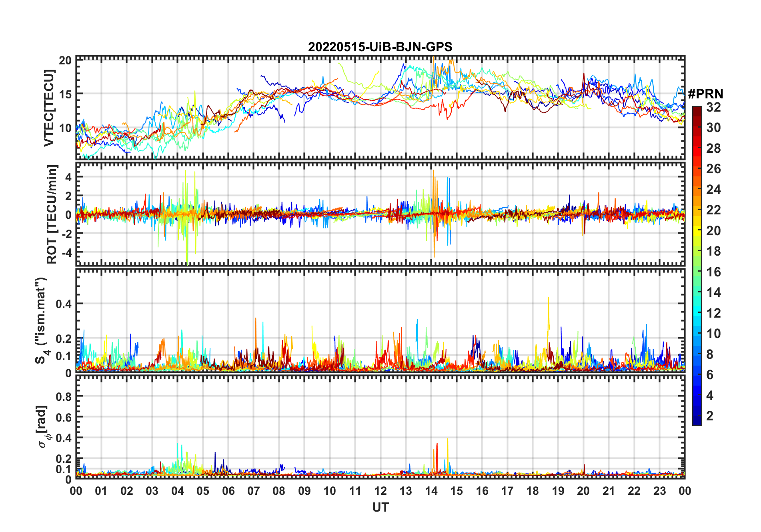Click the UT x-axis label
Screen dimensions: 761x532
pyautogui.click(x=380, y=507)
